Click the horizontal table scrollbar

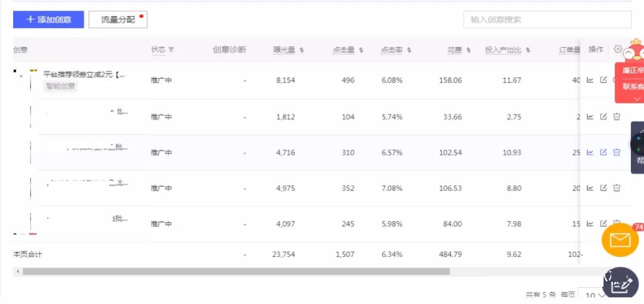[236, 272]
